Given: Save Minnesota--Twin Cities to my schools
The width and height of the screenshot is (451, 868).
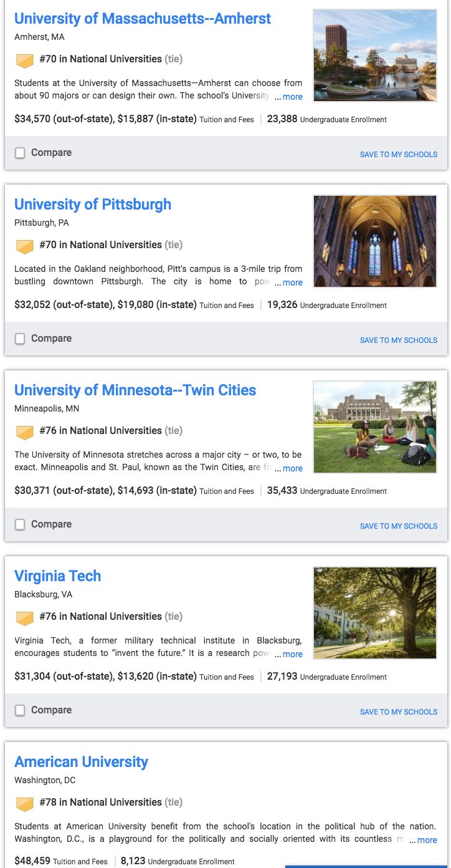Looking at the screenshot, I should tap(399, 526).
